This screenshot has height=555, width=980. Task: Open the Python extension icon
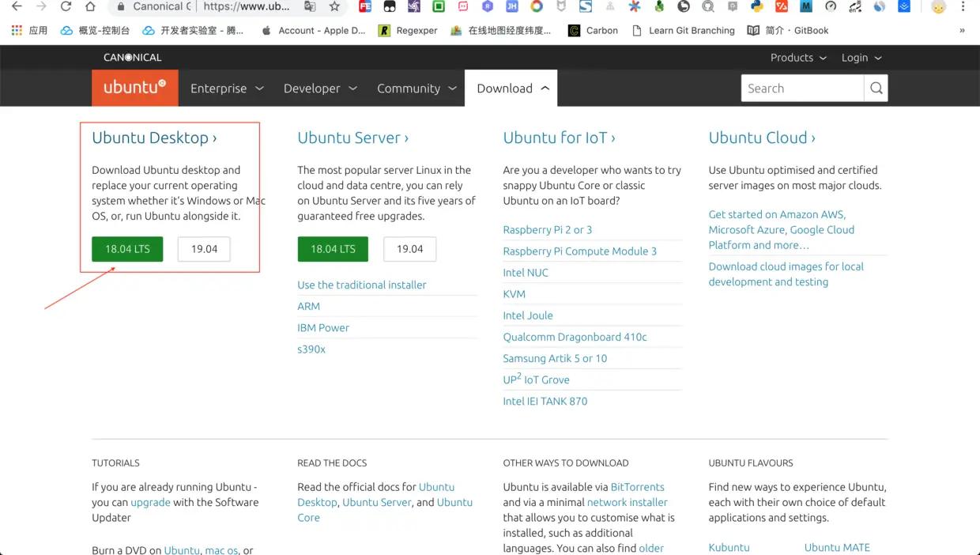pyautogui.click(x=756, y=7)
